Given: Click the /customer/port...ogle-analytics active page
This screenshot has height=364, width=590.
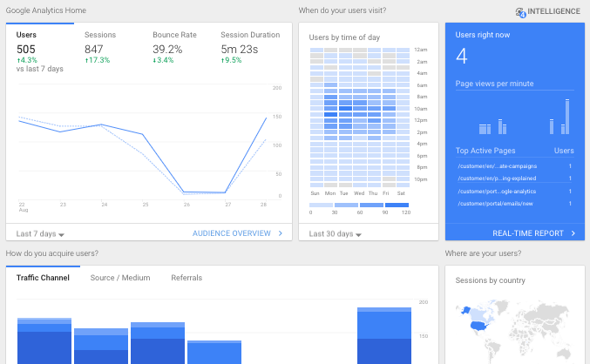Looking at the screenshot, I should pyautogui.click(x=497, y=192).
